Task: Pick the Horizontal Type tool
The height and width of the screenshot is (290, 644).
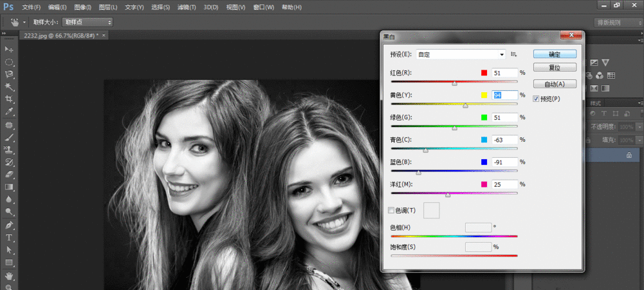Action: coord(9,237)
